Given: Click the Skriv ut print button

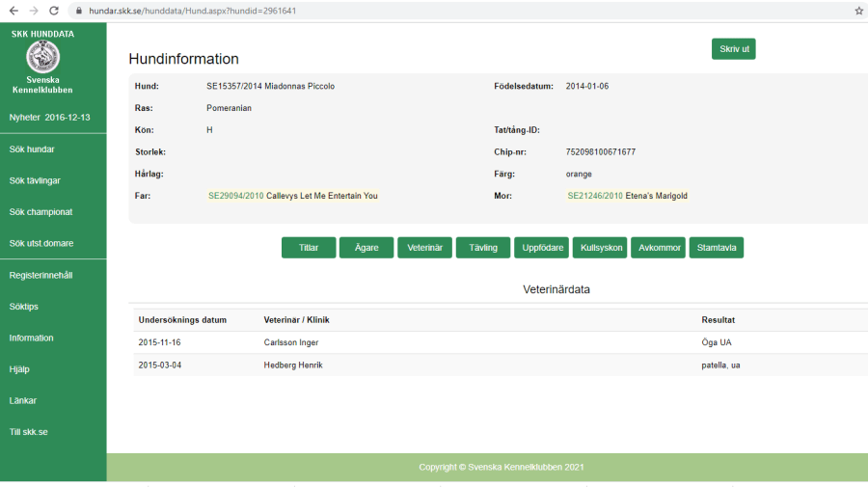Looking at the screenshot, I should pos(733,49).
